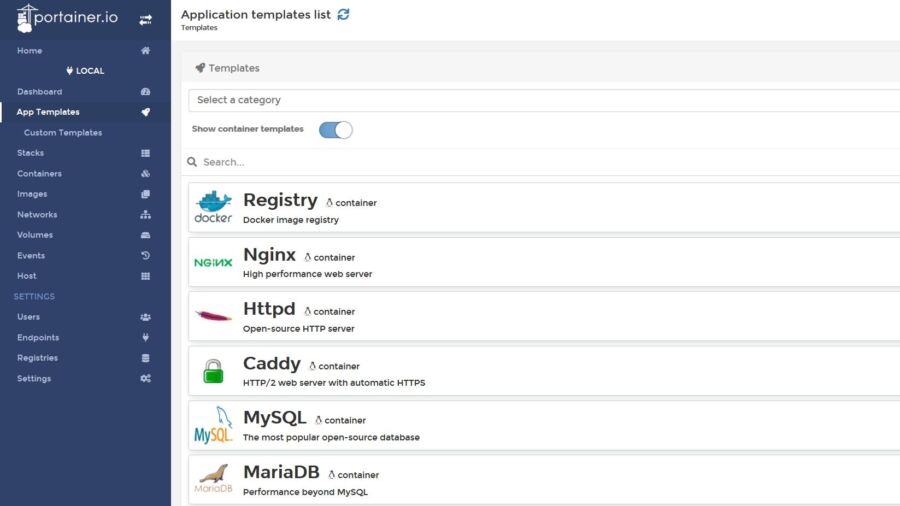This screenshot has width=900, height=506.
Task: Click the Home house icon
Action: pos(146,50)
